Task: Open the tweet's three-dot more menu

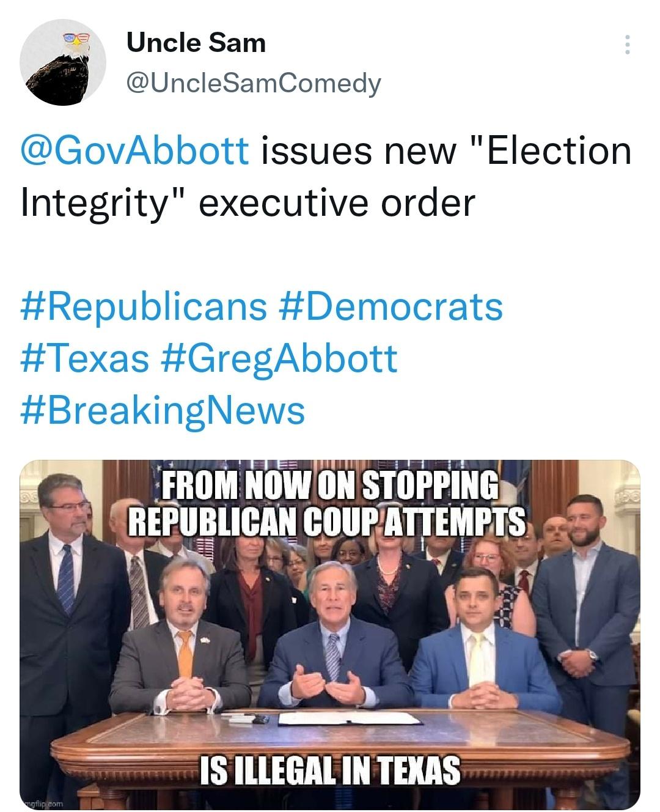Action: click(x=627, y=45)
